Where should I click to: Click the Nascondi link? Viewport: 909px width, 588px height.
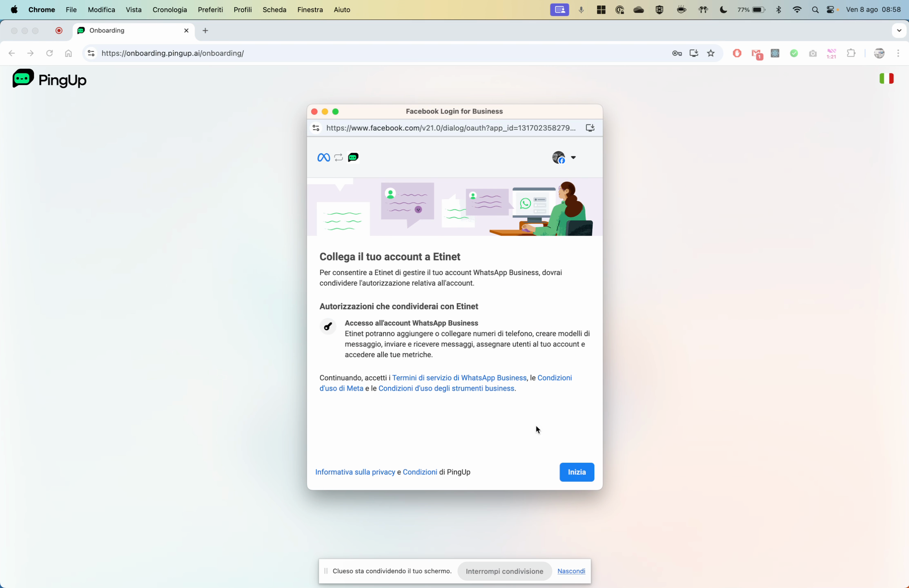571,571
